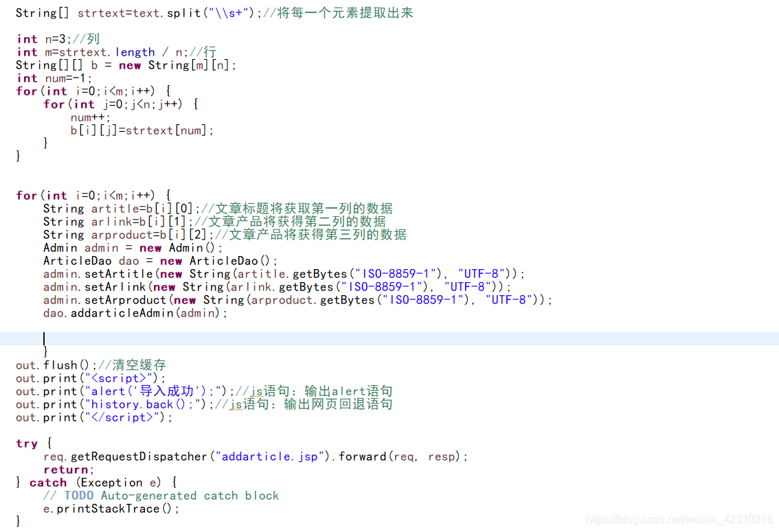Click the 'admin.setArtitle(...)' call line

284,274
